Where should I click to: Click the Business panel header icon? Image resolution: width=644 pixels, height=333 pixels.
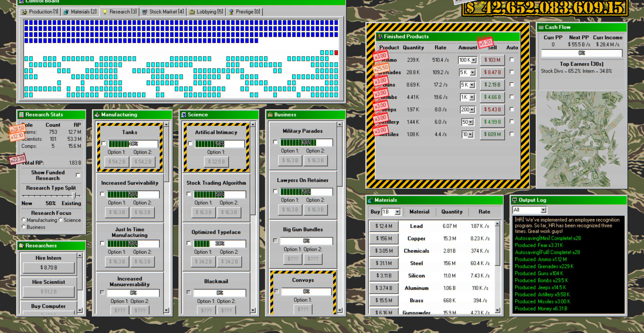270,115
